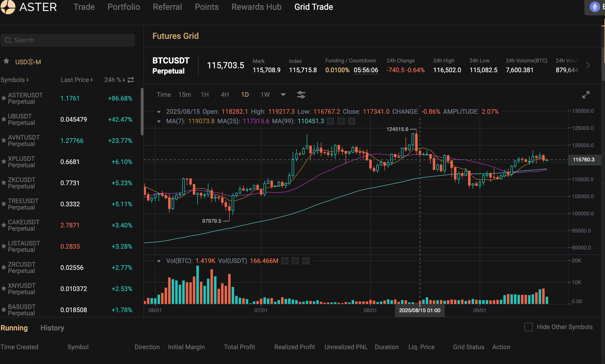
Task: Open volume indicator settings gear
Action: (x=295, y=261)
